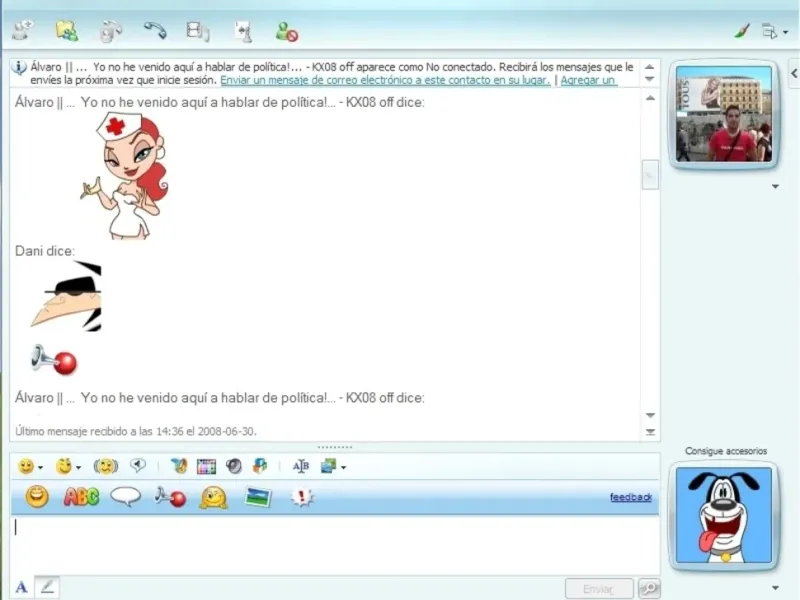Open the activities icon in top toolbar
The width and height of the screenshot is (800, 600).
click(197, 31)
